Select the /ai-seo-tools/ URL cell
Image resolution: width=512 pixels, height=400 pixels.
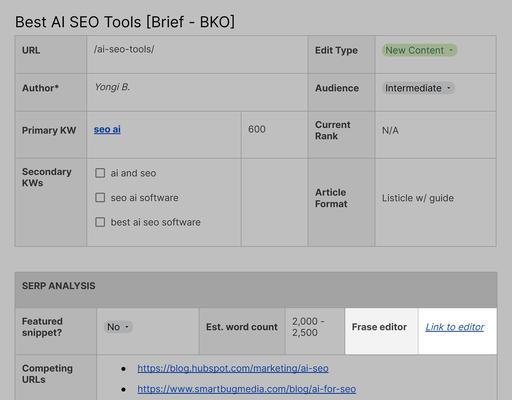(197, 55)
